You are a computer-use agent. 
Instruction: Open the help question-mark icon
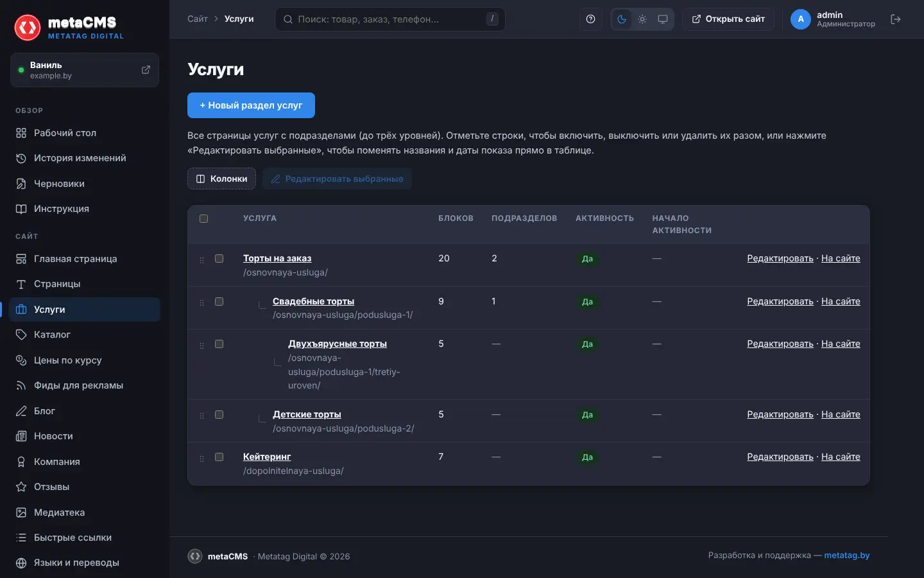[x=590, y=19]
